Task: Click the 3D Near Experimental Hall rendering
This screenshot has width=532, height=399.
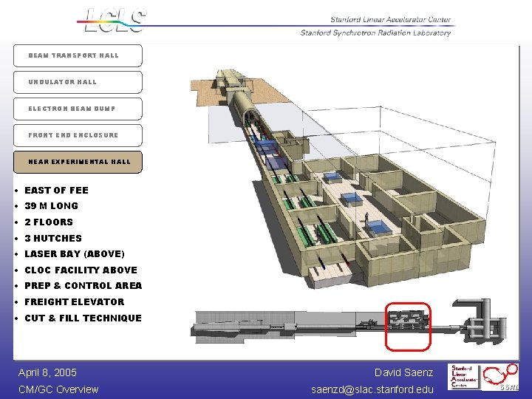Action: click(x=343, y=180)
